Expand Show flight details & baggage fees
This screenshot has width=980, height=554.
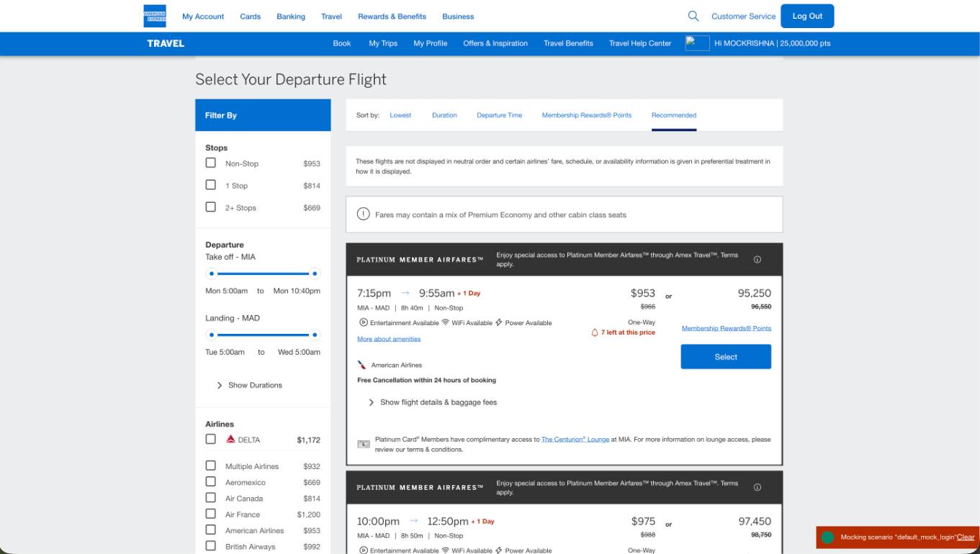(432, 402)
